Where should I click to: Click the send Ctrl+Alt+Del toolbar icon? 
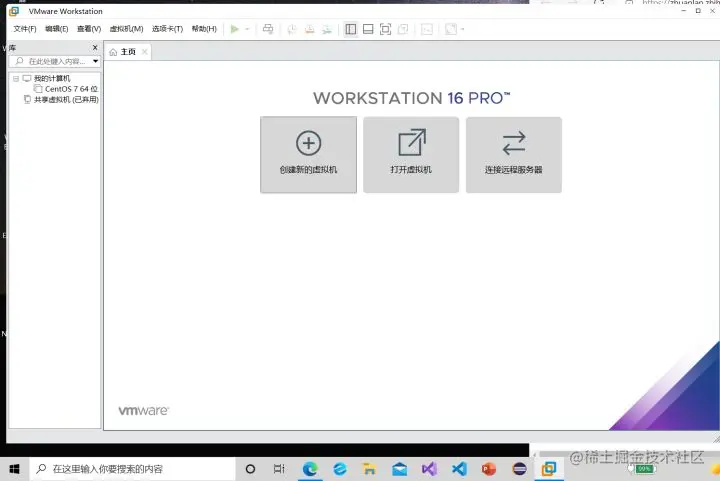268,29
